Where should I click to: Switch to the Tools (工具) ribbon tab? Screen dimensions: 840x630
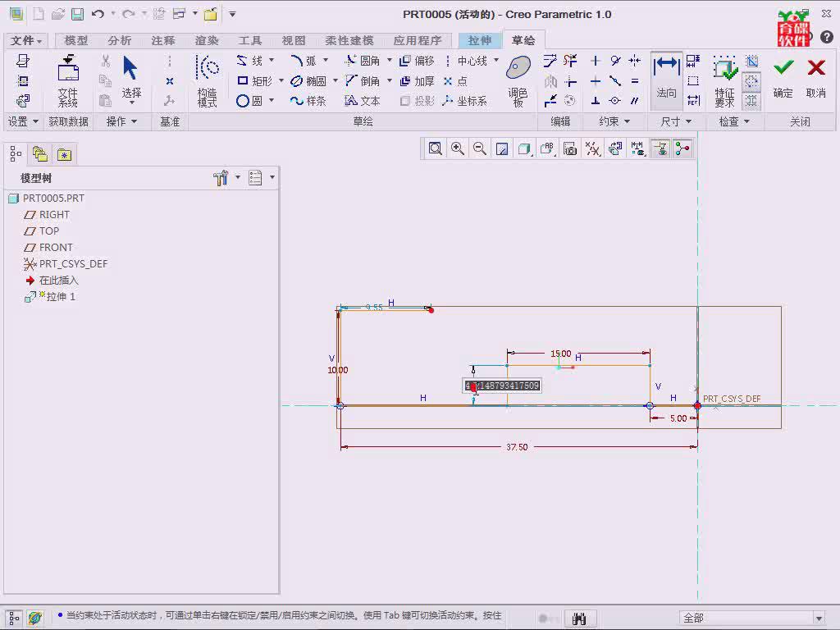click(250, 41)
